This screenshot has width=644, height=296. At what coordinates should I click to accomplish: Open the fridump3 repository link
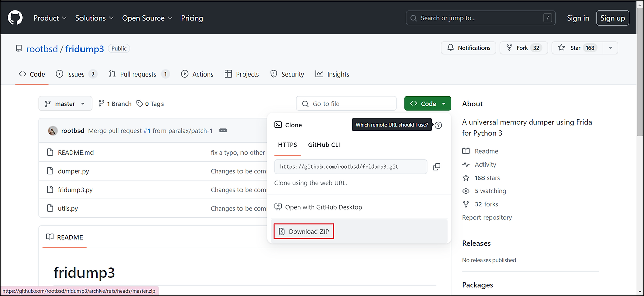(x=85, y=49)
